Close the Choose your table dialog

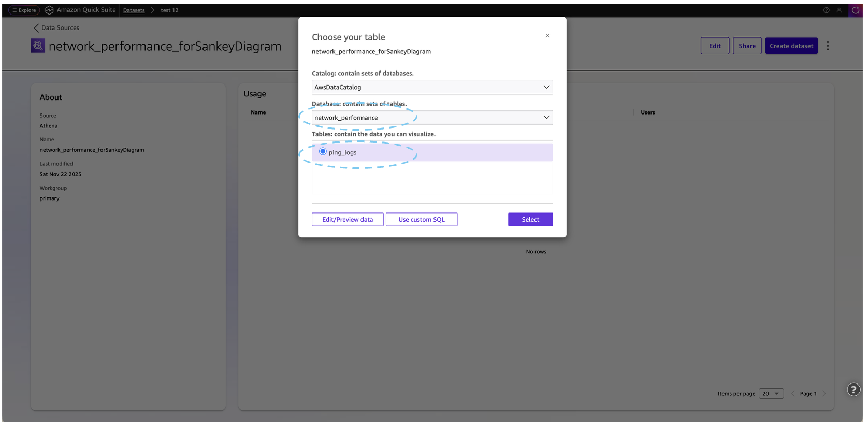click(547, 36)
